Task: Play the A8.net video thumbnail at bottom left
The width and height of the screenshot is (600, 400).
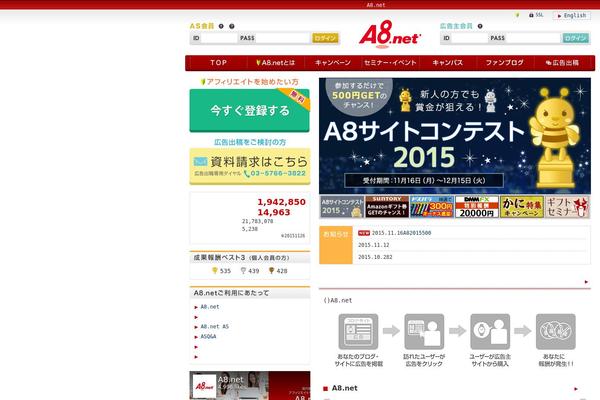Action: [250, 385]
